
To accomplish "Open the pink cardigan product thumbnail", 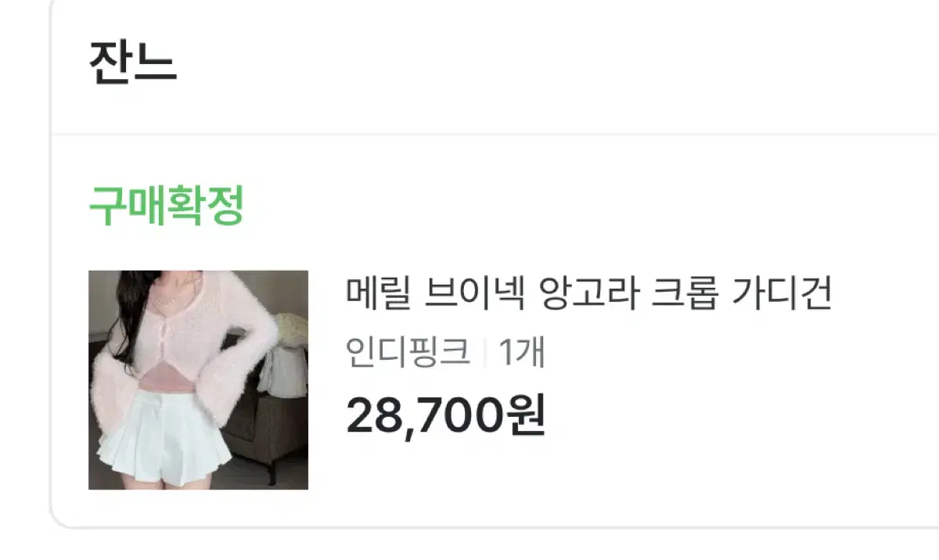I will (x=198, y=380).
